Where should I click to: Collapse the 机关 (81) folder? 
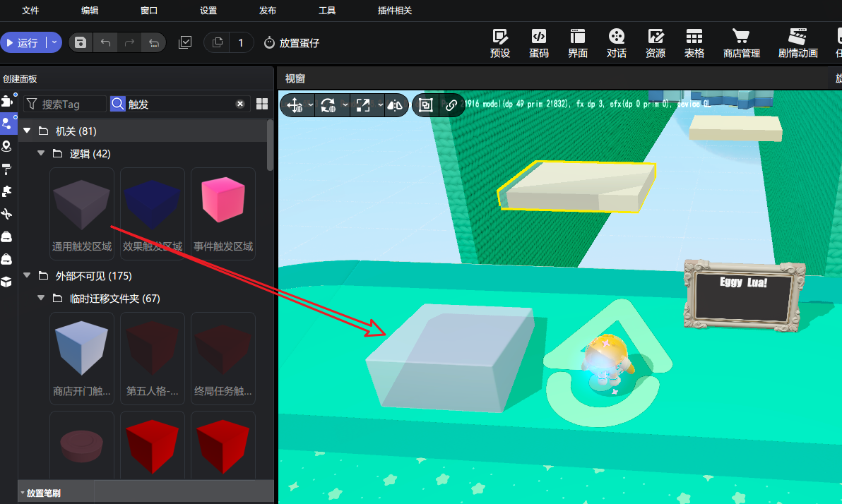point(28,131)
